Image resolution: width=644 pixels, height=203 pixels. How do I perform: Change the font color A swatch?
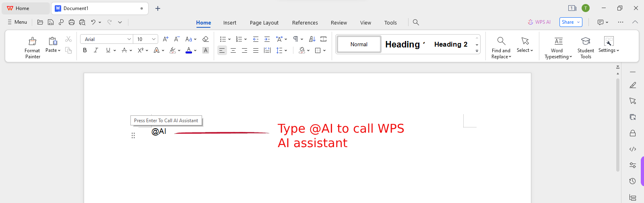pos(189,50)
